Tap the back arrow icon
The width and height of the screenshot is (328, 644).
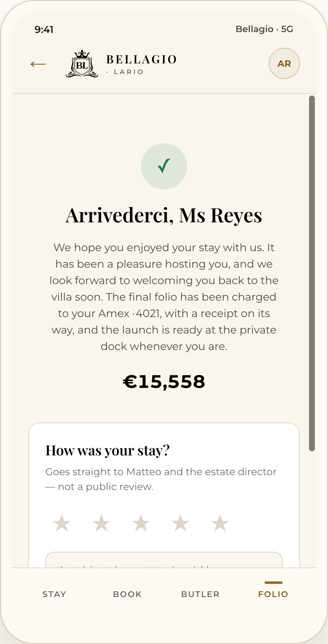(38, 64)
